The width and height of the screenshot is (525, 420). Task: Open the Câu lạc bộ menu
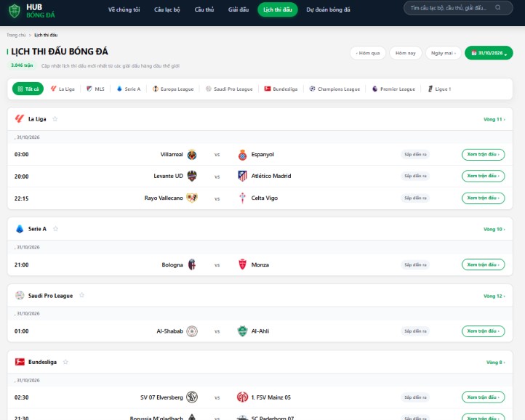[x=167, y=9]
